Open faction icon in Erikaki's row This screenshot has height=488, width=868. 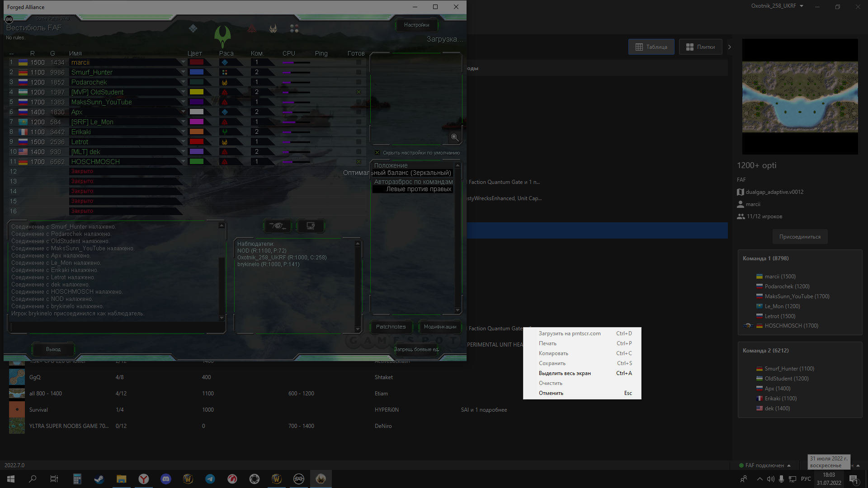tap(225, 132)
